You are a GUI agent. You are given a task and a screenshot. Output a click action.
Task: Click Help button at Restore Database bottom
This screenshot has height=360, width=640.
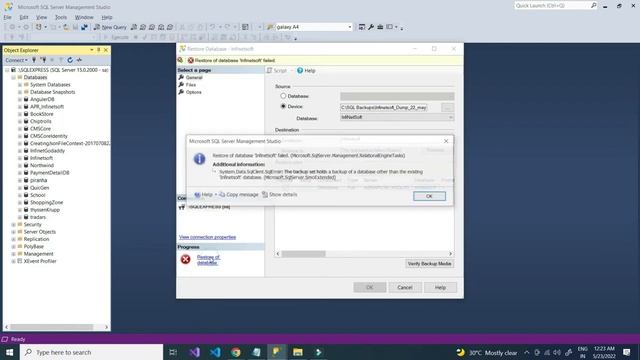click(440, 287)
